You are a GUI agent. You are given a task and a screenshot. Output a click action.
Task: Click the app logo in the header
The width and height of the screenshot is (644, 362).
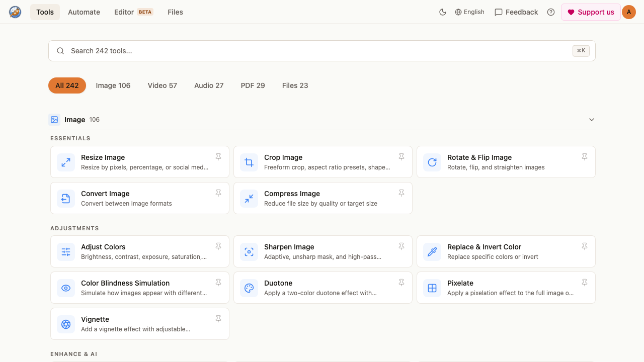tap(15, 12)
